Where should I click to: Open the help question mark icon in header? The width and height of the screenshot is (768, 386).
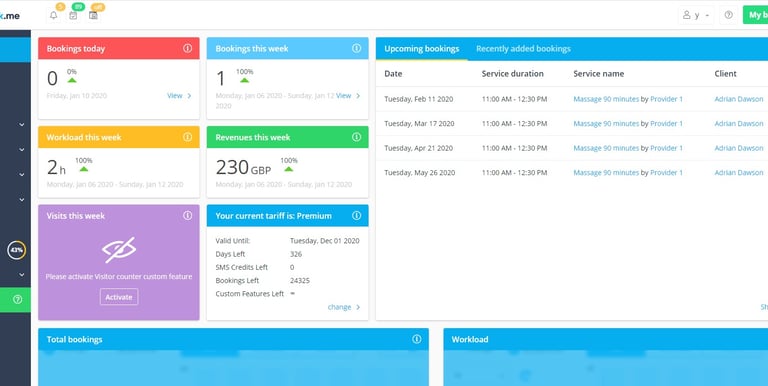[x=728, y=15]
